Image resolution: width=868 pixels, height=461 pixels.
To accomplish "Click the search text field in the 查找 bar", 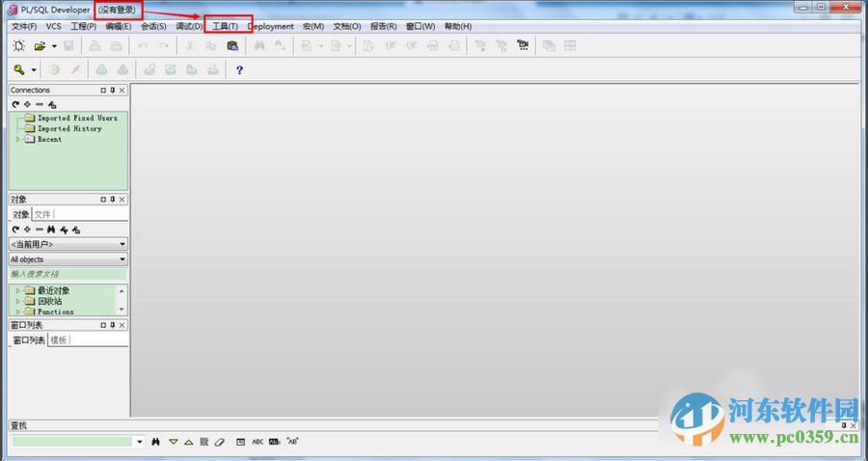I will [x=72, y=442].
